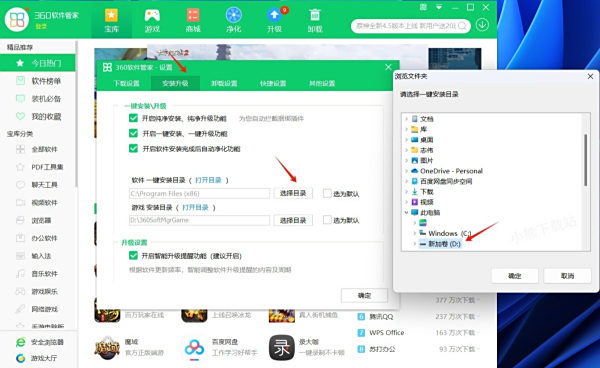The image size is (600, 368).
Task: Launch 游戏大厅 from sidebar bottom
Action: coord(37,358)
